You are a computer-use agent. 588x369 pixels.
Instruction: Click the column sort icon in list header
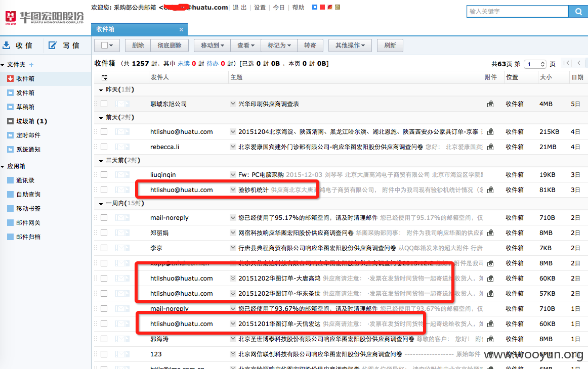[x=105, y=77]
